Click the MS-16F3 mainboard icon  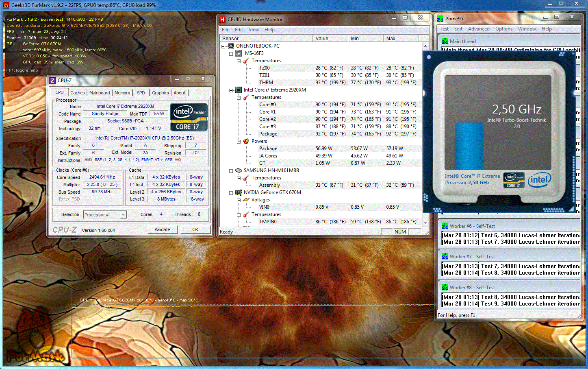pos(239,53)
